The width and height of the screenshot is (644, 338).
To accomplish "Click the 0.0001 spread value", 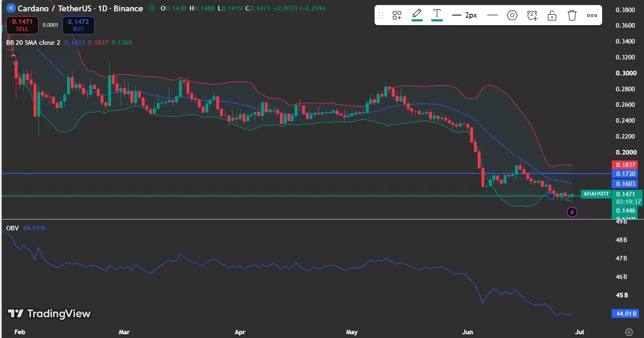I will coord(50,25).
